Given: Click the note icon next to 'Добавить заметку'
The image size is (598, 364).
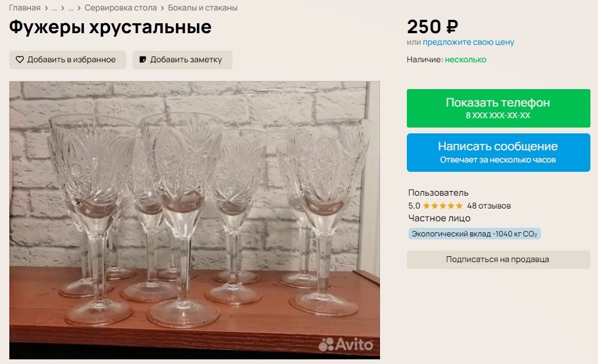Looking at the screenshot, I should [x=142, y=59].
